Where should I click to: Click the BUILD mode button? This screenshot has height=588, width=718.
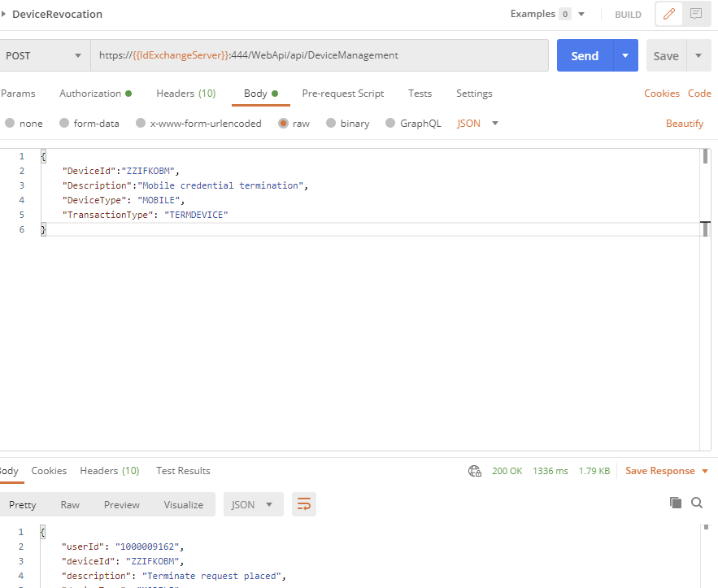[628, 15]
